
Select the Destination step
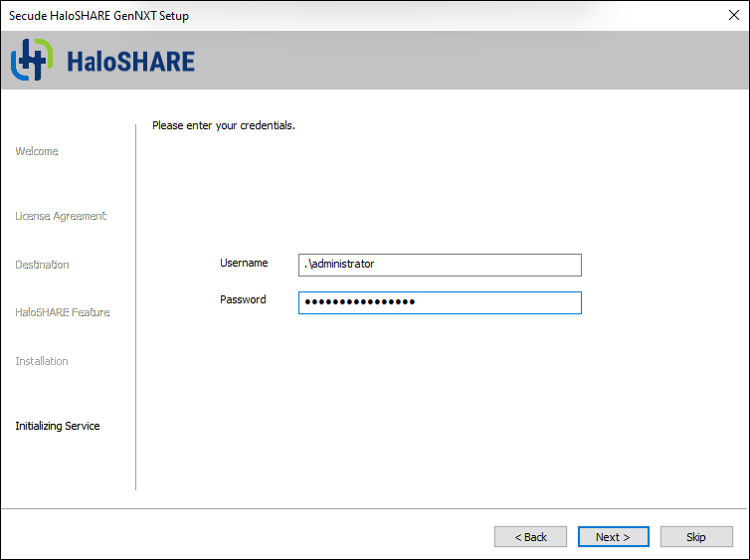point(42,265)
